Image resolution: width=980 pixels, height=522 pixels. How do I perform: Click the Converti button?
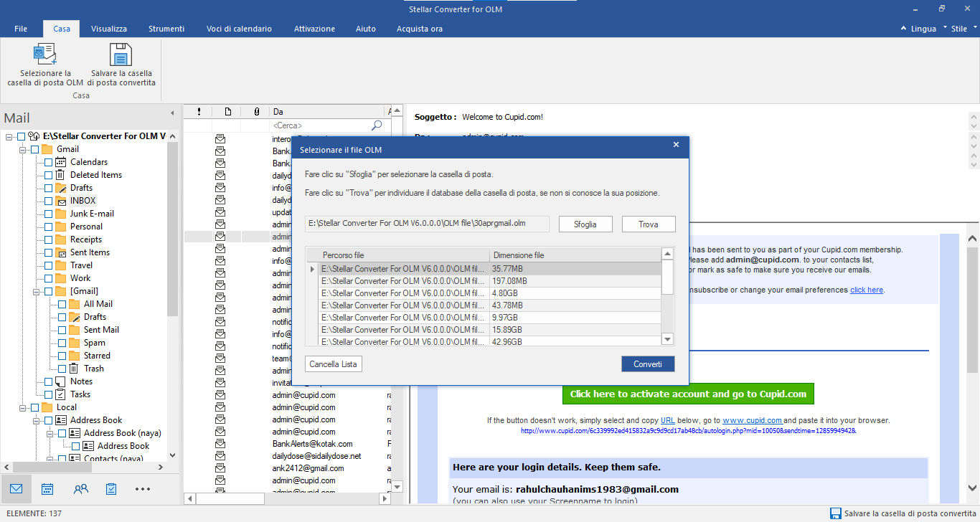tap(647, 364)
